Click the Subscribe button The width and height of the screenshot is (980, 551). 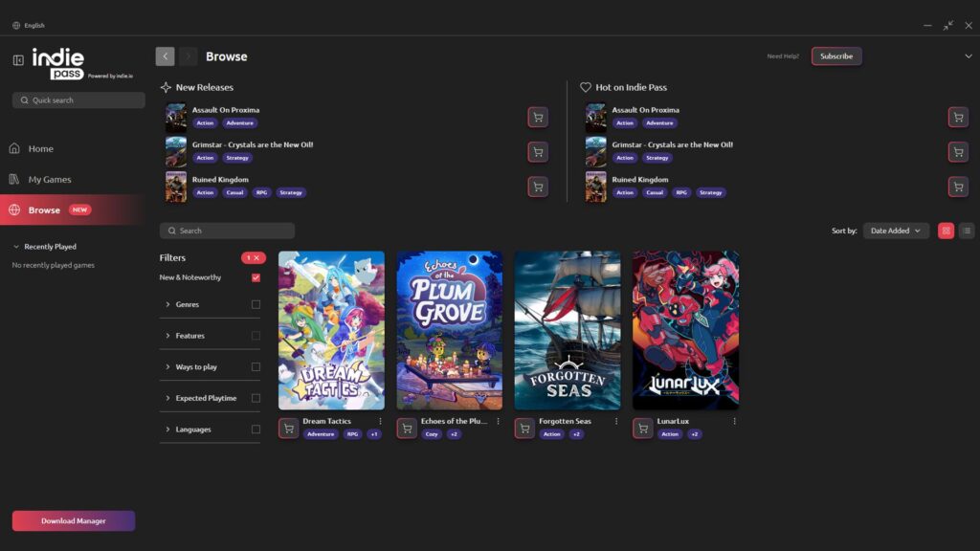[x=836, y=56]
